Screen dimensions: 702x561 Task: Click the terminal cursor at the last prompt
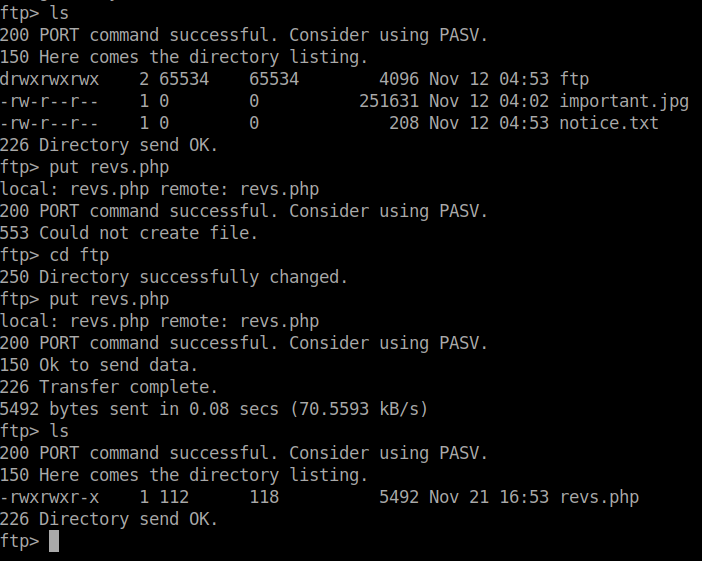click(x=54, y=541)
